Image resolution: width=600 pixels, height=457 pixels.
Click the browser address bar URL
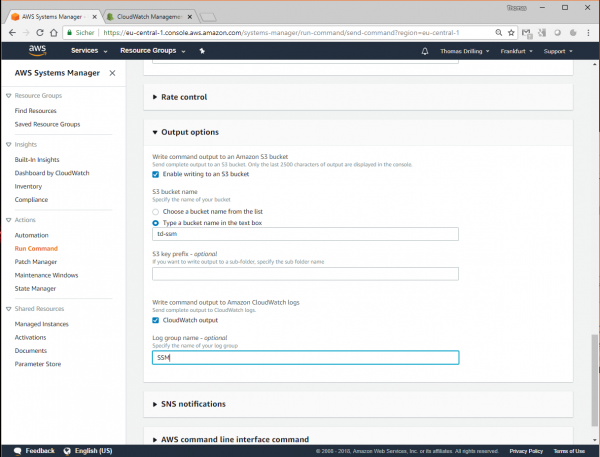click(x=281, y=33)
